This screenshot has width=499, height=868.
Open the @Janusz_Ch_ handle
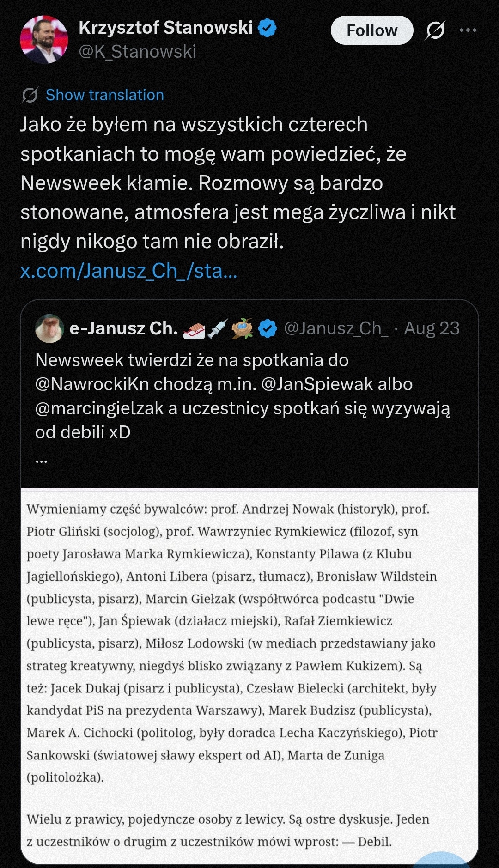point(336,328)
